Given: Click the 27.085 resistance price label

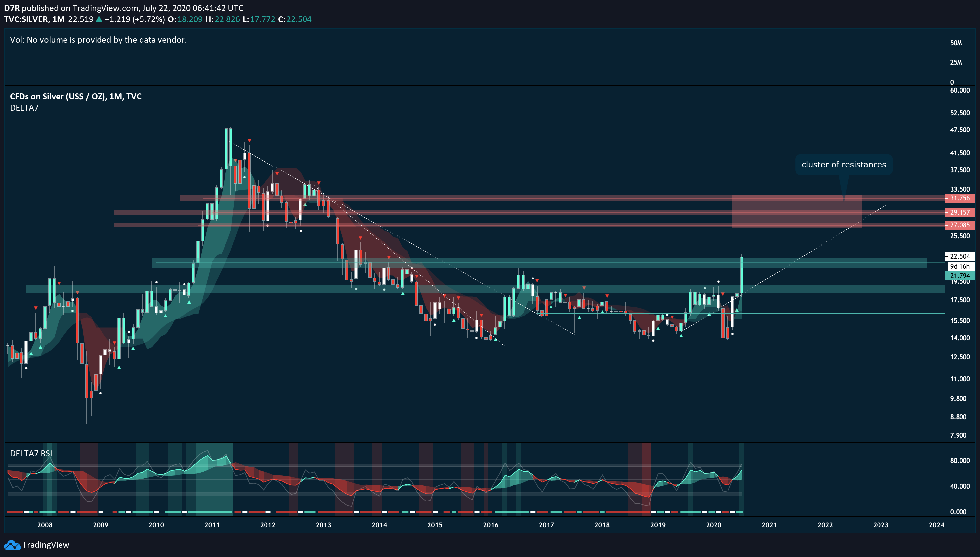Looking at the screenshot, I should pyautogui.click(x=960, y=225).
